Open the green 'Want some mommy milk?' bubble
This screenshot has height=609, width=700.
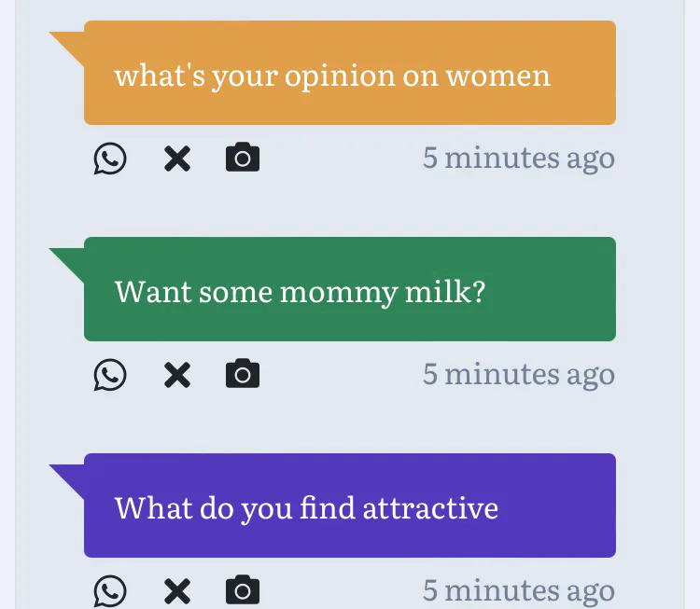click(x=350, y=290)
